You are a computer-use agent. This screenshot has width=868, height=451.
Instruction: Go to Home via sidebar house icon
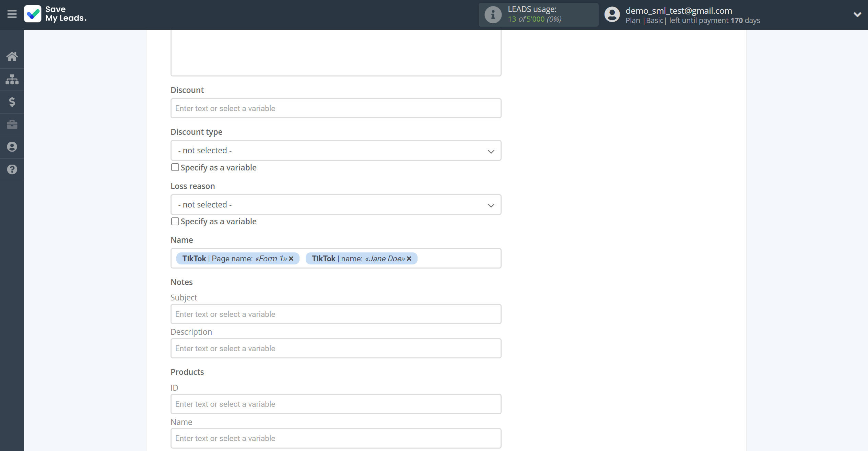tap(12, 56)
